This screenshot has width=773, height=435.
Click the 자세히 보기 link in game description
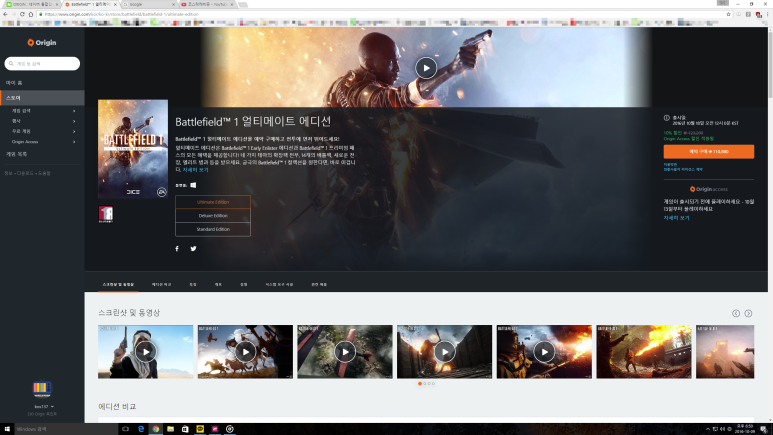195,170
